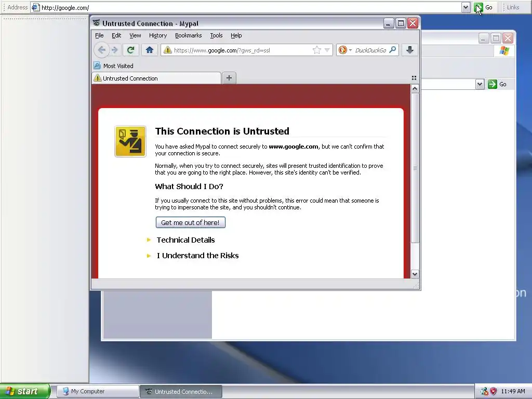The height and width of the screenshot is (399, 532).
Task: Click the 11:49 AM system clock
Action: (513, 391)
